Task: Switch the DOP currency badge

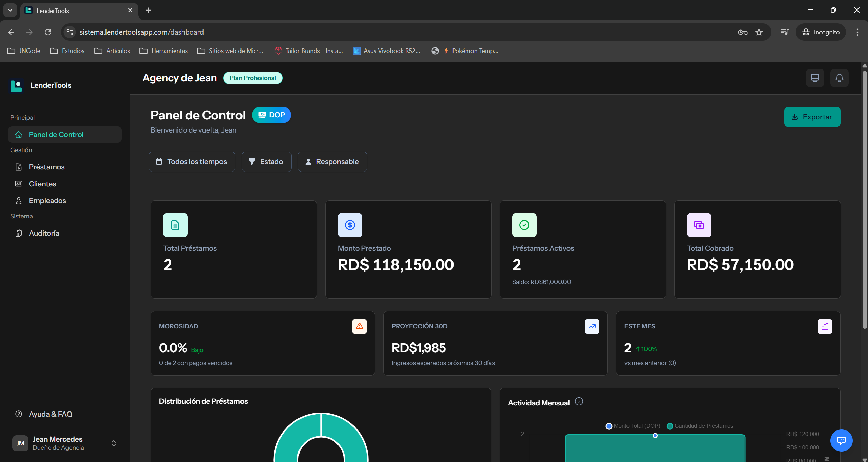Action: pyautogui.click(x=271, y=115)
